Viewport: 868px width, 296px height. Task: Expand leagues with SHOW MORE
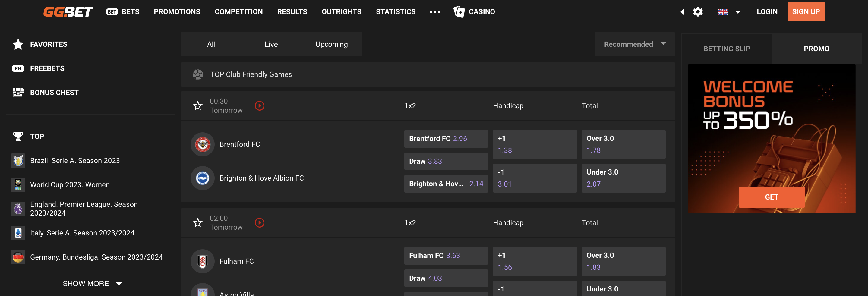click(x=92, y=284)
